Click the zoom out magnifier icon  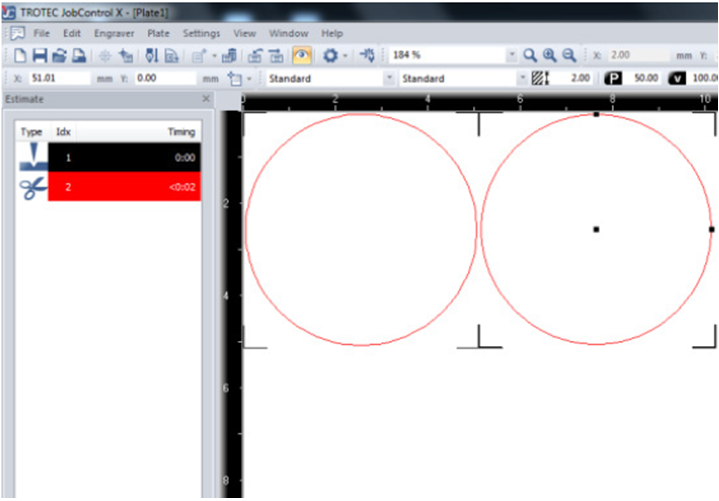tap(569, 56)
